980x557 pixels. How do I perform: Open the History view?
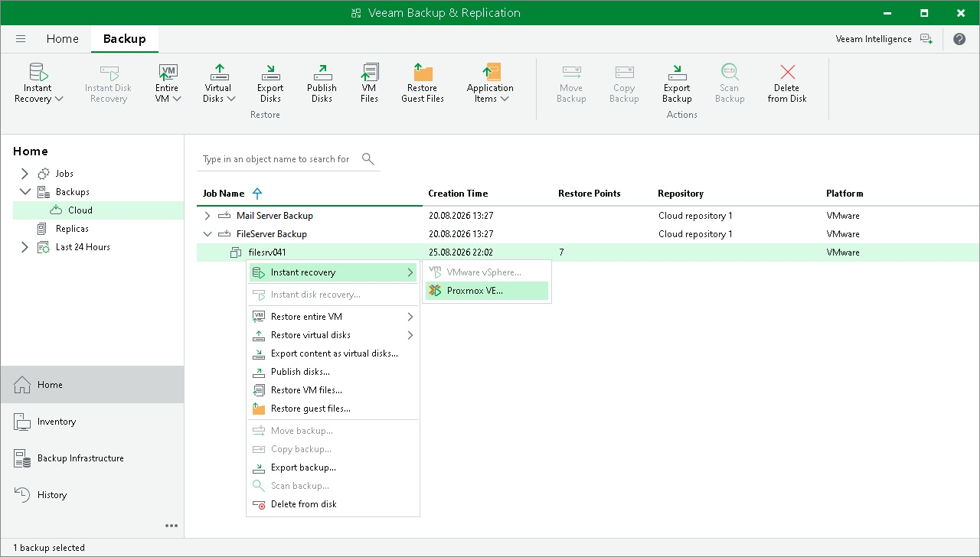pyautogui.click(x=92, y=495)
